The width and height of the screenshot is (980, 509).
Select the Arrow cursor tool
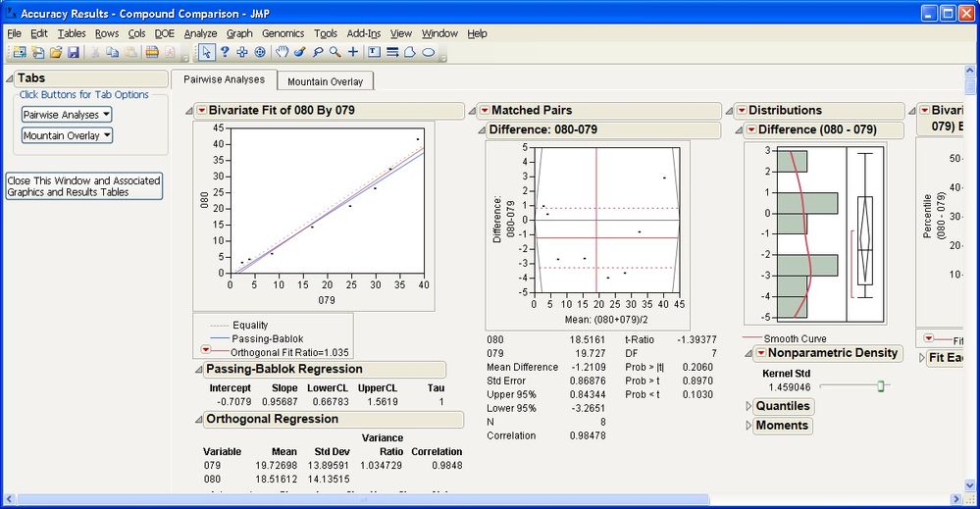206,52
